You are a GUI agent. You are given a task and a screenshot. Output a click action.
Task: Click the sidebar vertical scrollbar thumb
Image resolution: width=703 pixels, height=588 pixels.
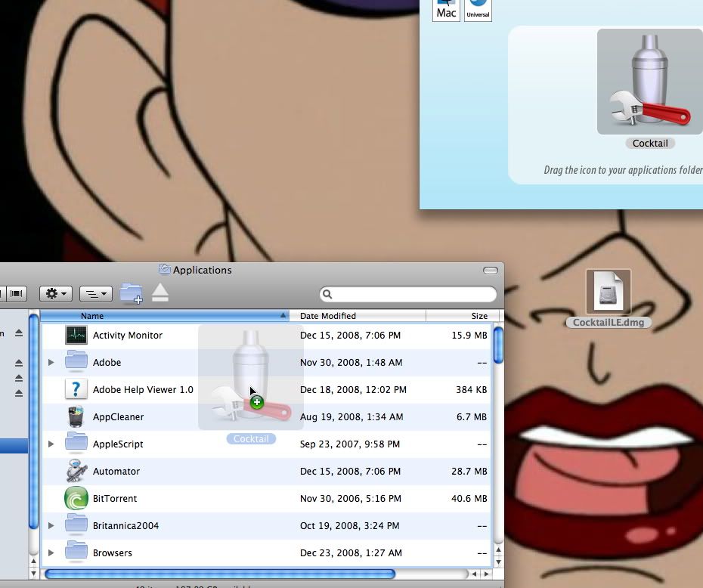pyautogui.click(x=33, y=421)
